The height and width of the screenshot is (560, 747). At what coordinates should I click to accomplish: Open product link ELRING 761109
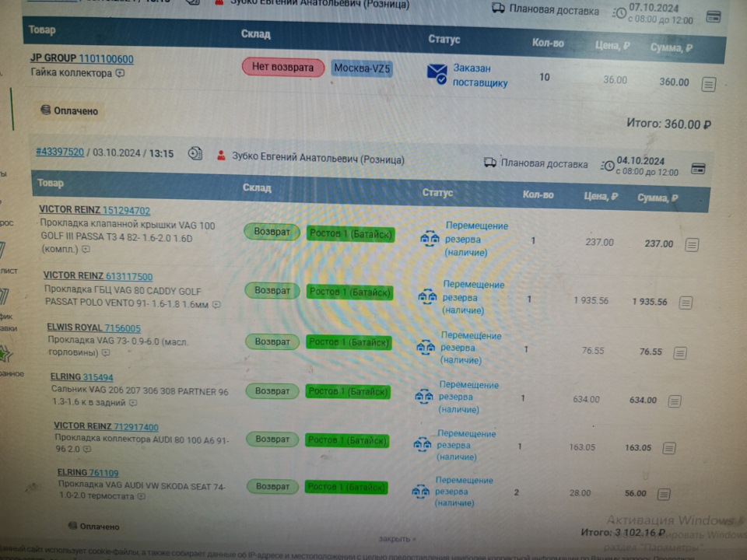(x=88, y=472)
